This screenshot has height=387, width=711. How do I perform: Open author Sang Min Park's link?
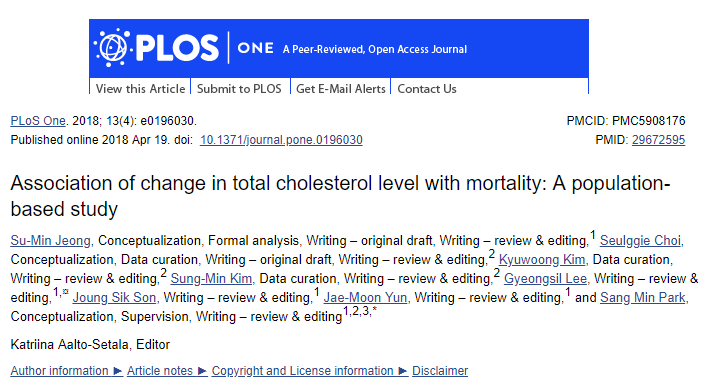coord(643,298)
